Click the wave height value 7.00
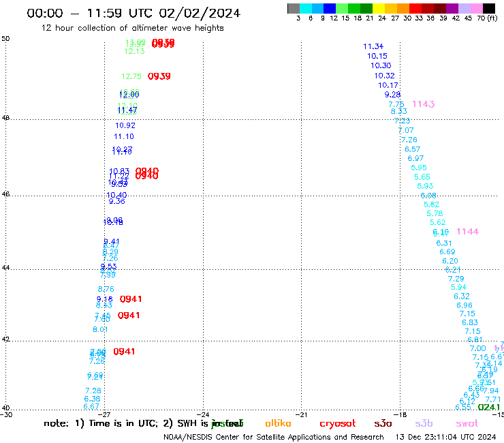 478,348
